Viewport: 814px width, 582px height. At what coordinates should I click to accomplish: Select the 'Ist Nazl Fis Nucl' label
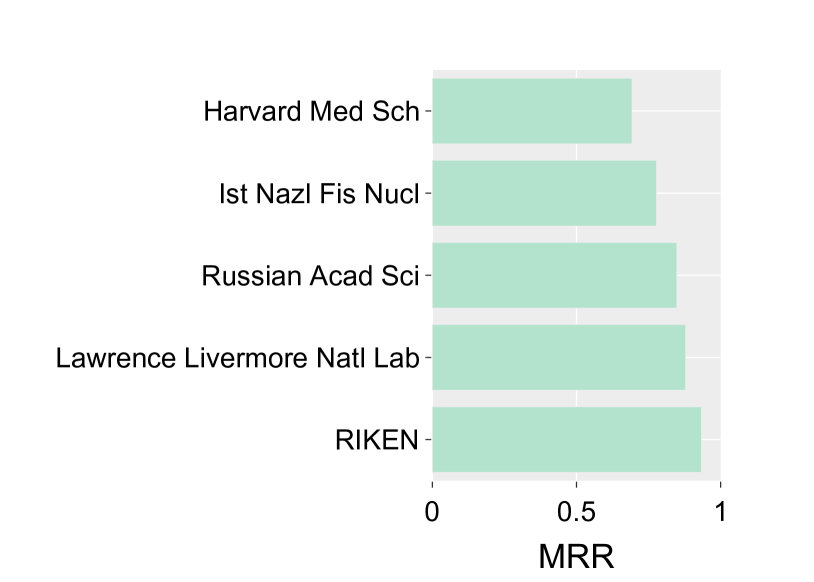pos(319,193)
